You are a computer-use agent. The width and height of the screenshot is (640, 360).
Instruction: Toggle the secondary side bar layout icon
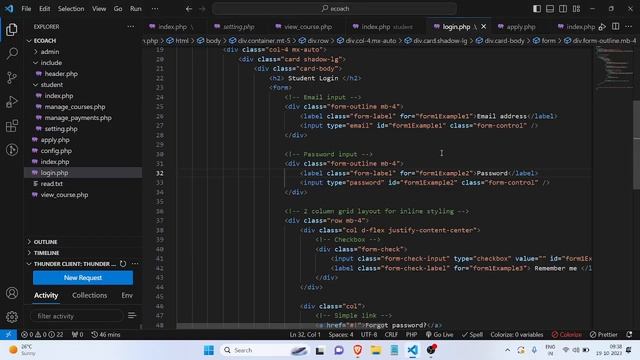(563, 9)
